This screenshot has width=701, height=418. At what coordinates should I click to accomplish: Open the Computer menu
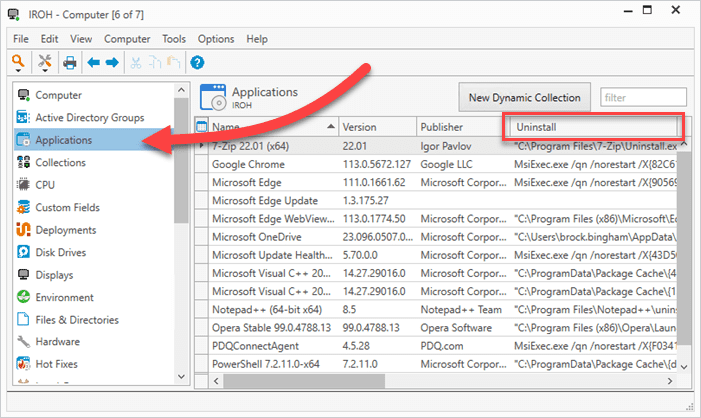point(127,39)
